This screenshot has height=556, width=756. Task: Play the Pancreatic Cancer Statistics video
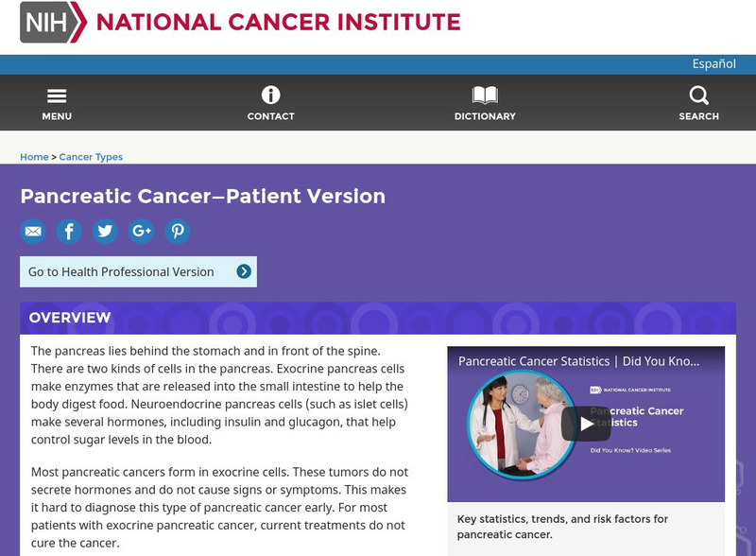(x=587, y=423)
